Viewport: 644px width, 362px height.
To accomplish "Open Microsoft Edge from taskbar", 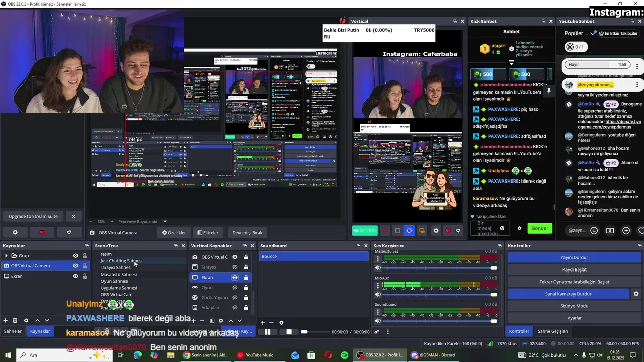I will click(137, 355).
